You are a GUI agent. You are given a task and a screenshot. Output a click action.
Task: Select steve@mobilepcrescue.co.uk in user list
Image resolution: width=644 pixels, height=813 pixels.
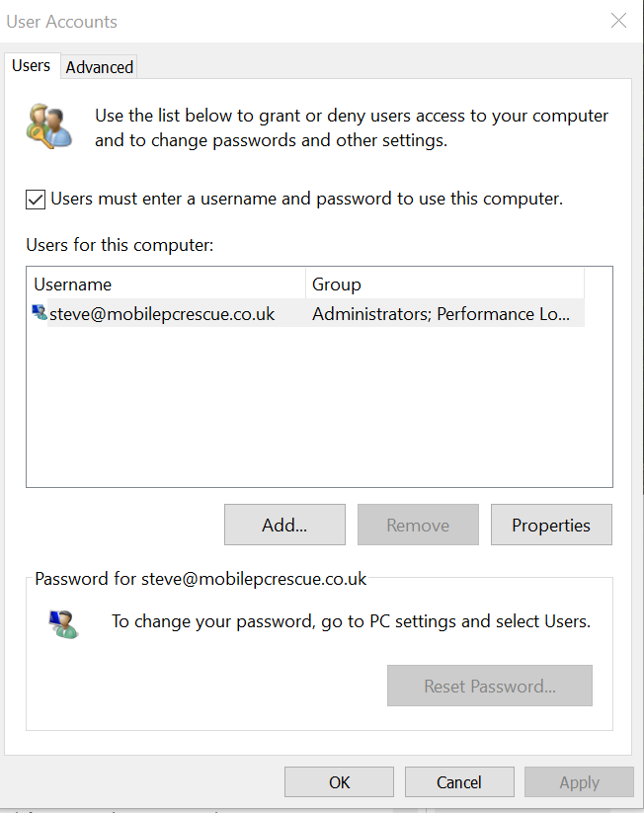[x=162, y=314]
